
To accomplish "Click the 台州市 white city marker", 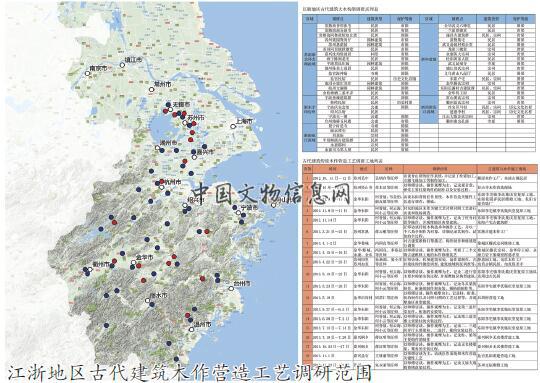I will click(231, 288).
